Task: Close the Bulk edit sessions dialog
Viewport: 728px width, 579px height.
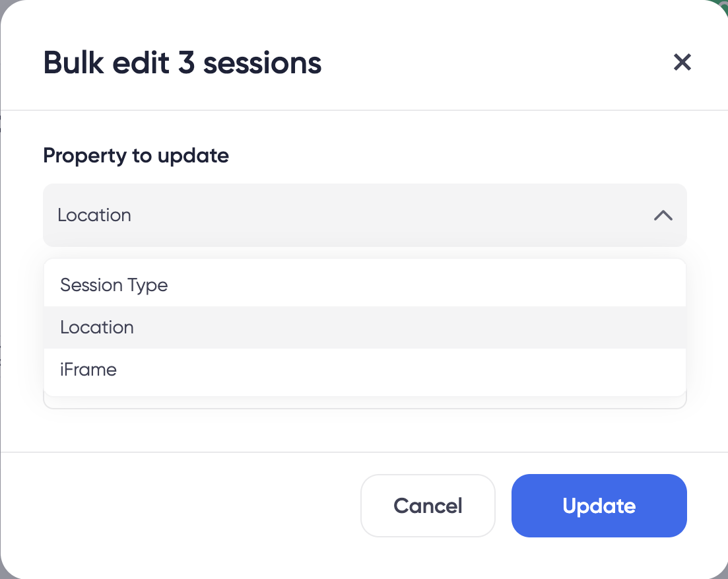Action: coord(682,62)
